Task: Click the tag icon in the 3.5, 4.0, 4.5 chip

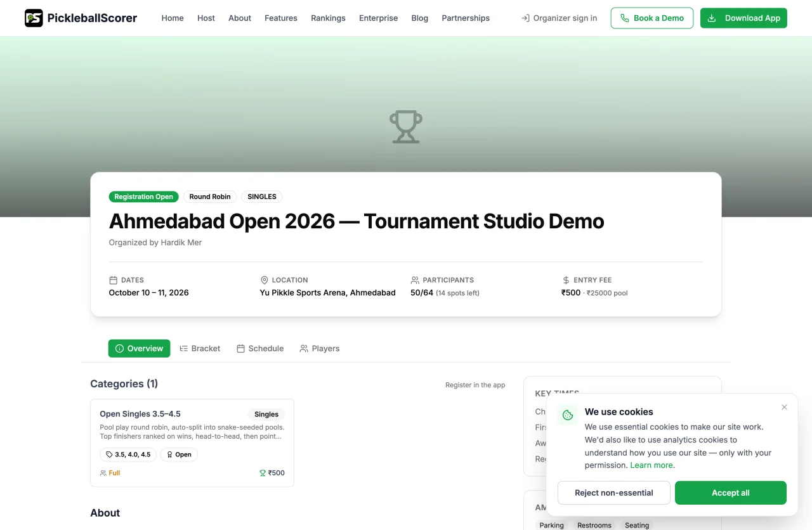Action: point(110,455)
